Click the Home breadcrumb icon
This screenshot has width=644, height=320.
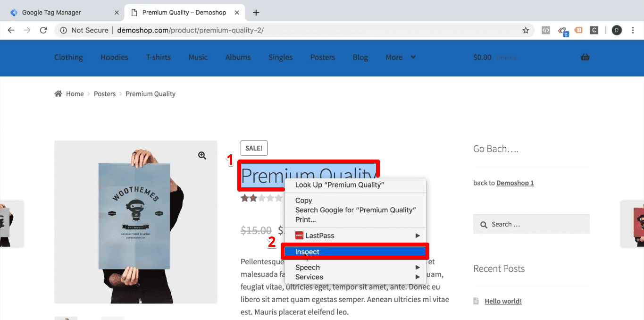[x=58, y=93]
